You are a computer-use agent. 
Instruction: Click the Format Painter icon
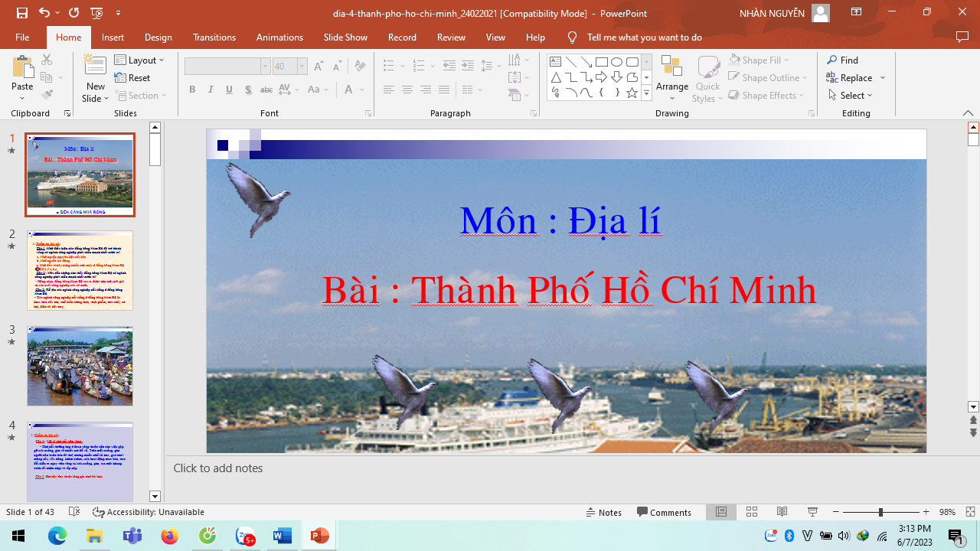(x=47, y=95)
